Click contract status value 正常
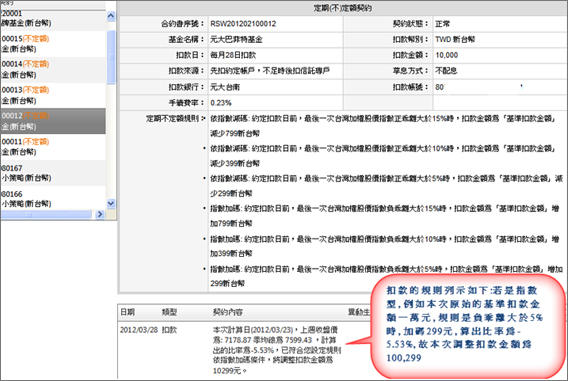The image size is (568, 381). [x=442, y=24]
